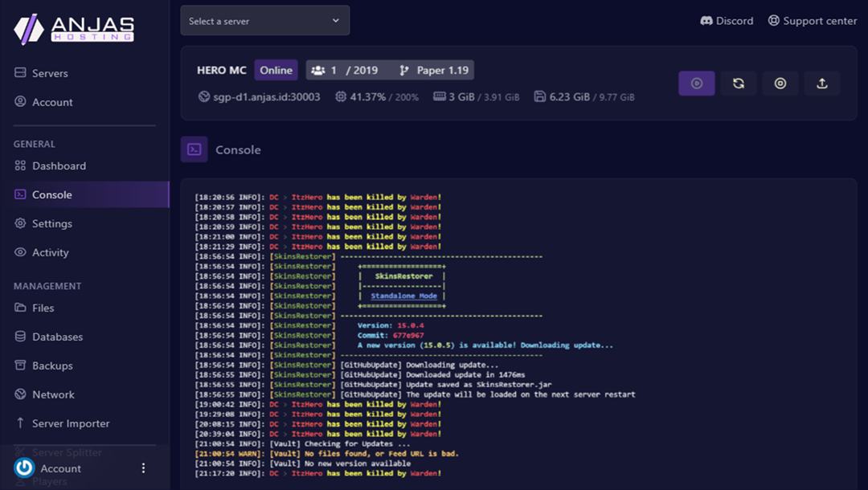The width and height of the screenshot is (868, 490).
Task: Click the Vault No new version available line
Action: 302,463
